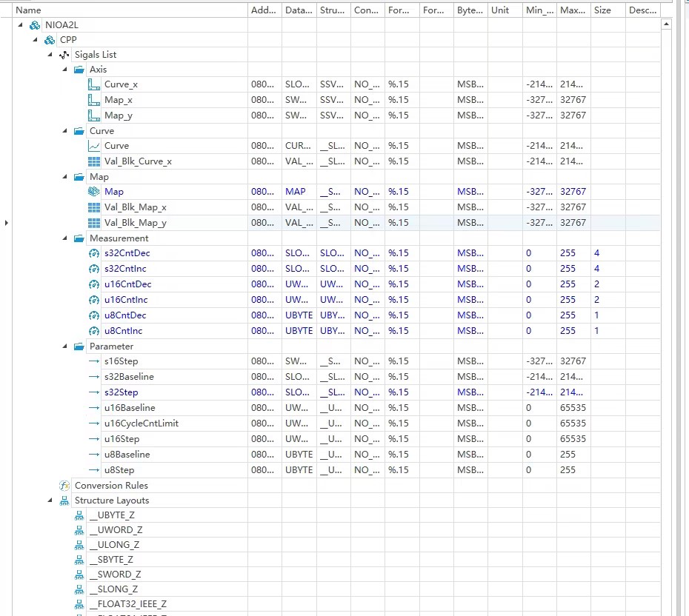This screenshot has width=689, height=616.
Task: Click the Size column header
Action: coord(608,10)
